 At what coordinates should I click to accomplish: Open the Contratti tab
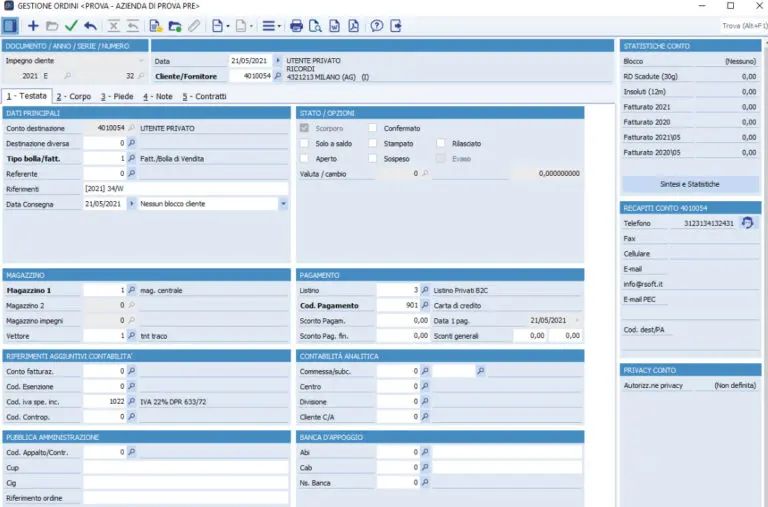click(204, 97)
